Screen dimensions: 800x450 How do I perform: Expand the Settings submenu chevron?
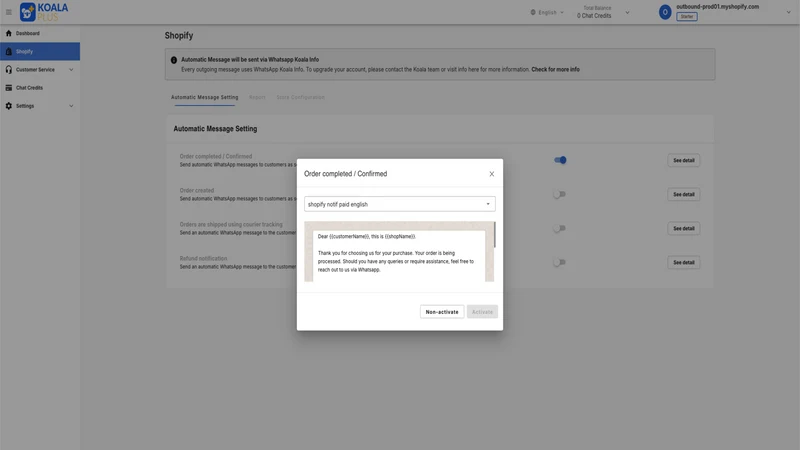[x=71, y=106]
